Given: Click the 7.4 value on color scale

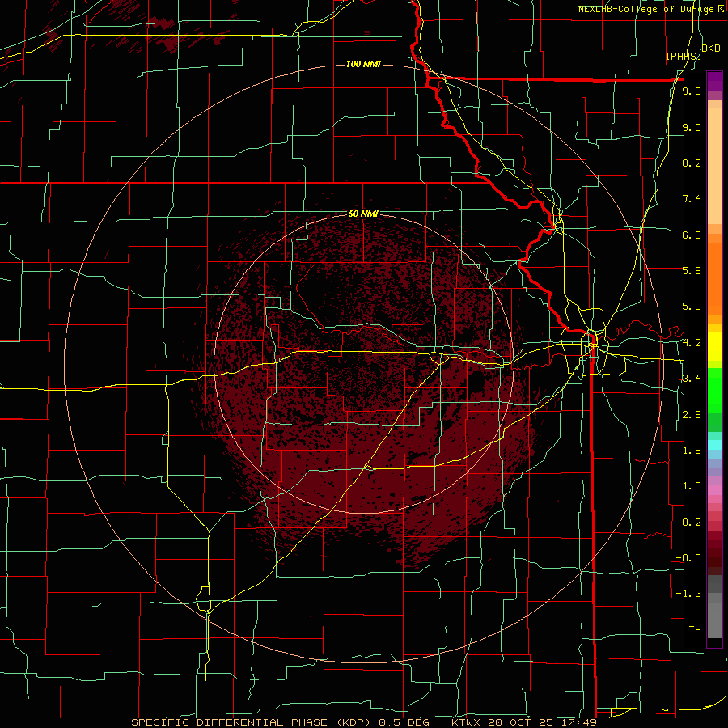Looking at the screenshot, I should click(x=692, y=199).
